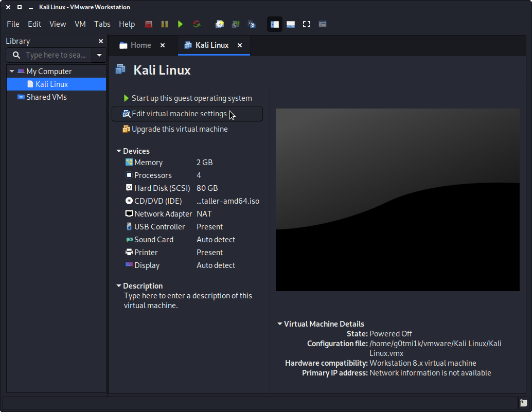
Task: Collapse the My Computer tree node
Action: coord(12,71)
